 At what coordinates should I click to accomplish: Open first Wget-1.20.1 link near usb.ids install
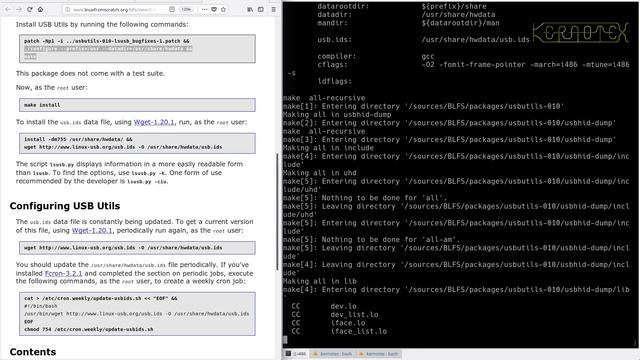click(x=154, y=122)
